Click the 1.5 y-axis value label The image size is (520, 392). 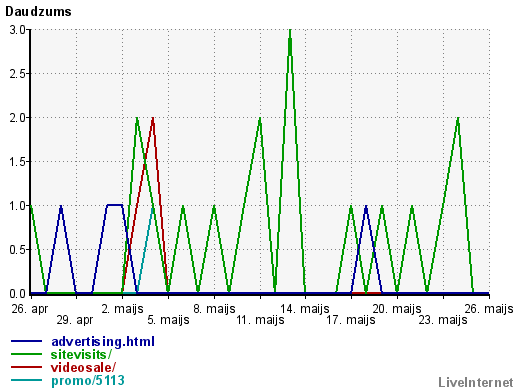(18, 162)
